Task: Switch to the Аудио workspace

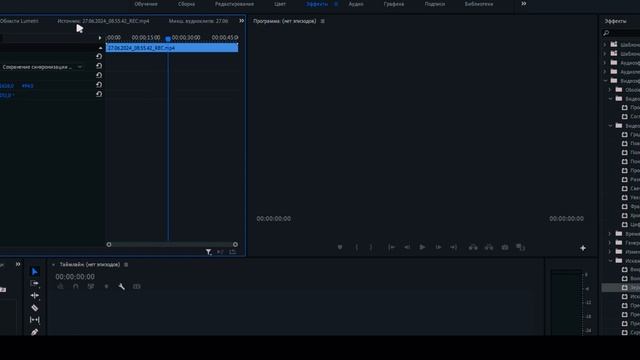Action: coord(356,4)
